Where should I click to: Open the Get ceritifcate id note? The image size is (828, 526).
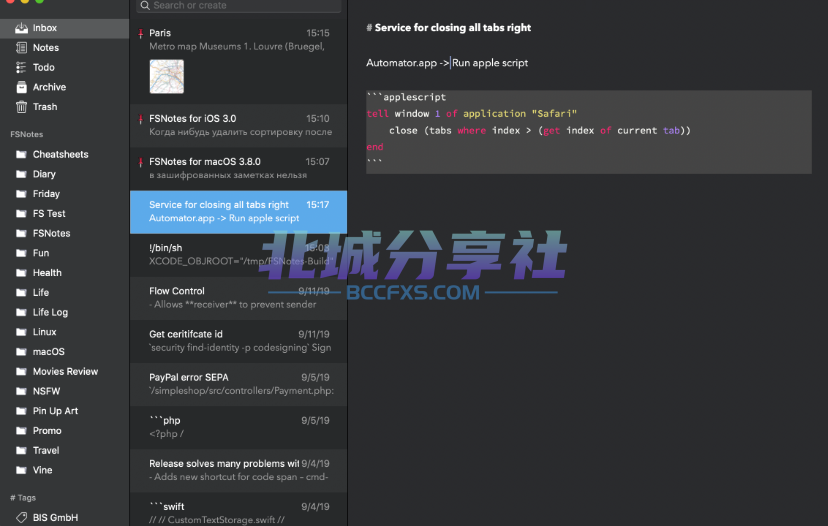(239, 342)
